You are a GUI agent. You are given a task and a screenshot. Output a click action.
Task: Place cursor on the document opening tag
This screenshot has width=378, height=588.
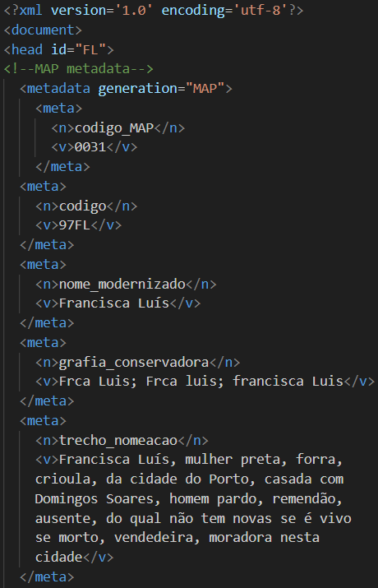coord(43,30)
